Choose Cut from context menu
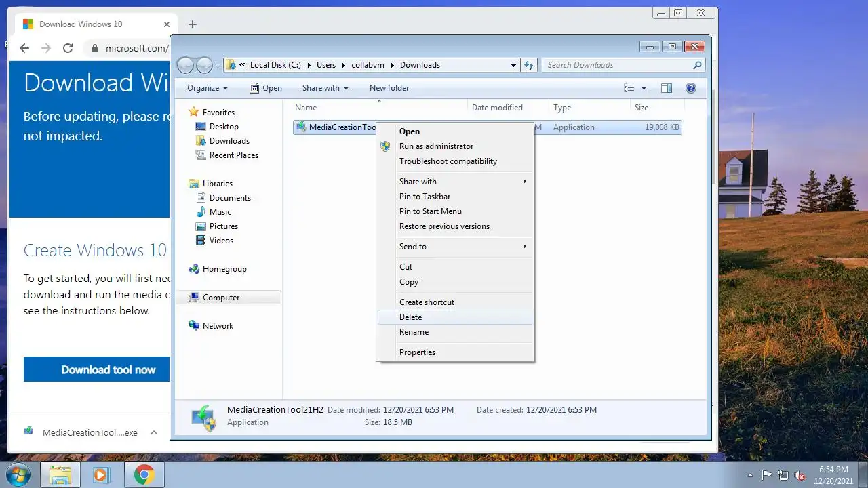 tap(455, 267)
